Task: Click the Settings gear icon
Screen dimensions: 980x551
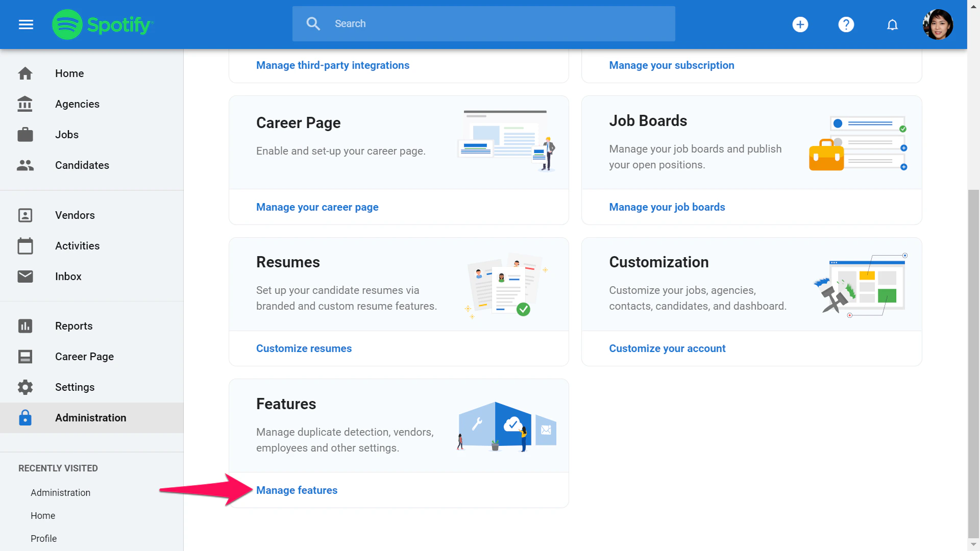Action: coord(25,387)
